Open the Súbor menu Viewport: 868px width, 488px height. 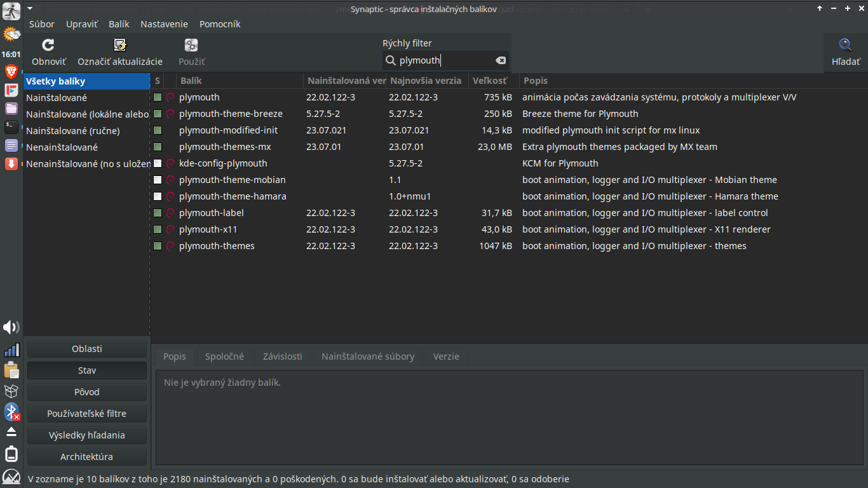click(42, 24)
